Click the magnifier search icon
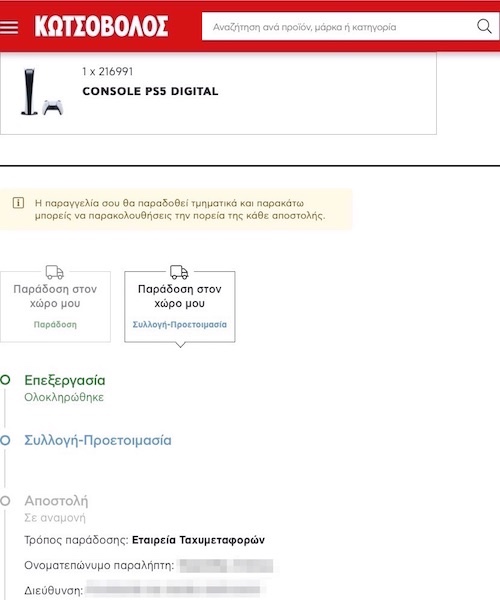 pyautogui.click(x=484, y=27)
